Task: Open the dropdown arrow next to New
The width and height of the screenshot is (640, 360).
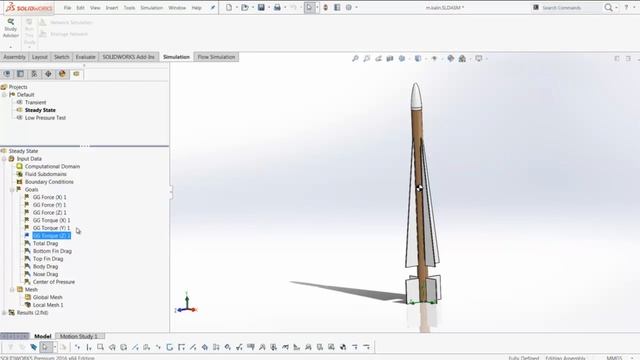Action: pyautogui.click(x=236, y=7)
